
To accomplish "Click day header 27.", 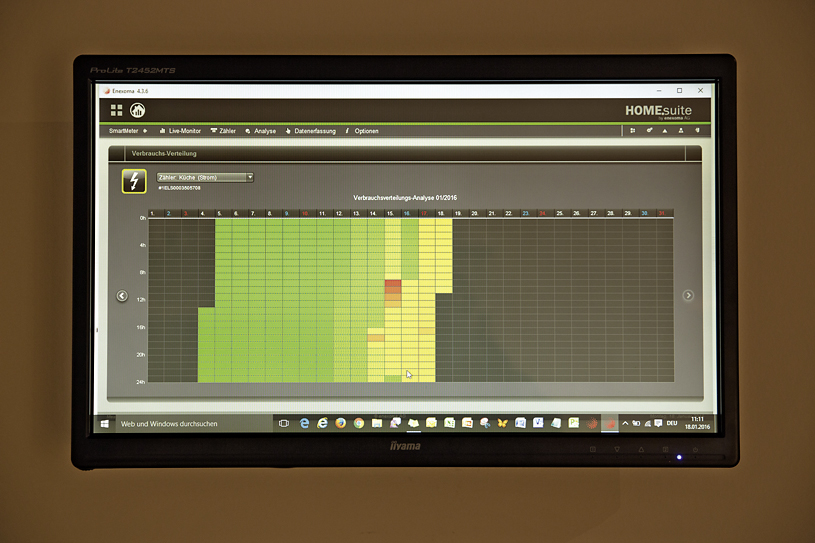I will [x=594, y=214].
